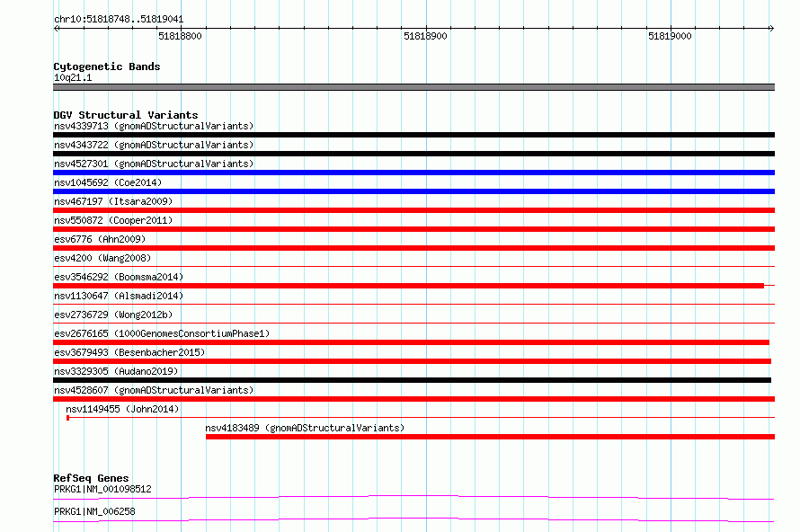Open variant nsv4527301 label

click(x=154, y=164)
